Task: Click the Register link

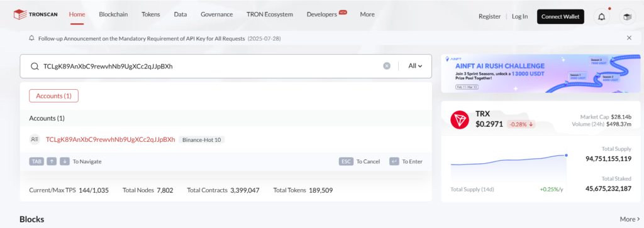Action: [x=489, y=17]
